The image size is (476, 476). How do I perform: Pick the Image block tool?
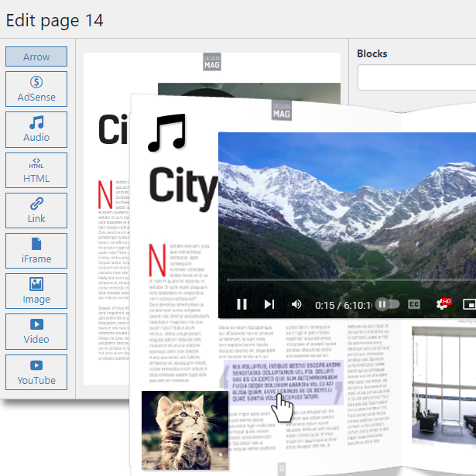click(x=36, y=290)
